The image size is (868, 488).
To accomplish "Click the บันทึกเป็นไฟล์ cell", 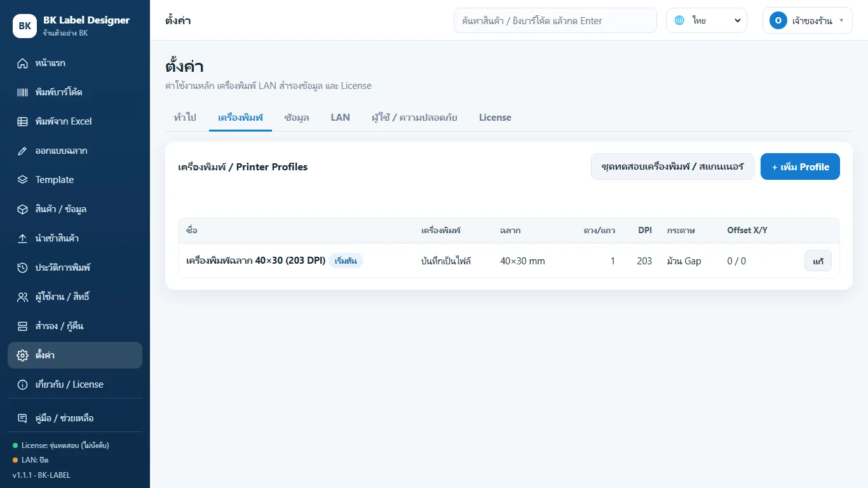I will tap(446, 261).
